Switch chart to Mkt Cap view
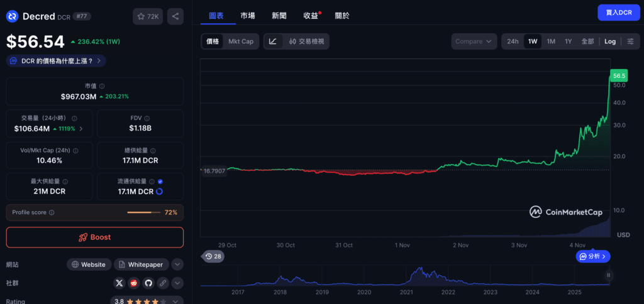The height and width of the screenshot is (304, 644). [241, 41]
